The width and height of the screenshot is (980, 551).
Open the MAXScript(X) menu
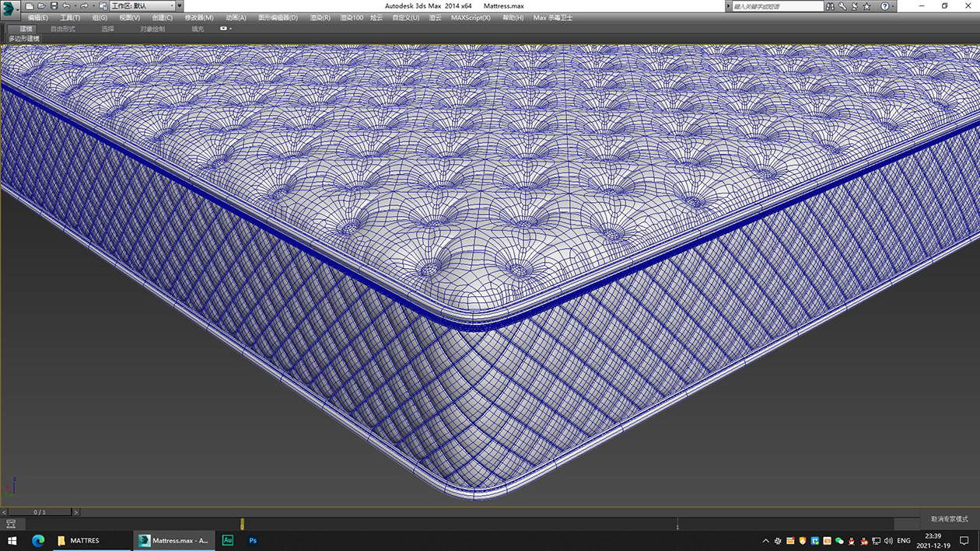471,18
